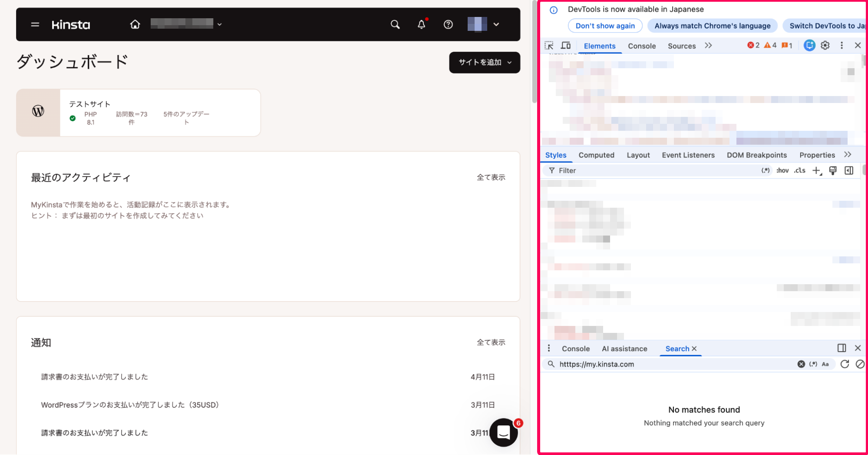The image size is (868, 455).
Task: Open the MyKinsta search magnifier
Action: click(x=395, y=24)
